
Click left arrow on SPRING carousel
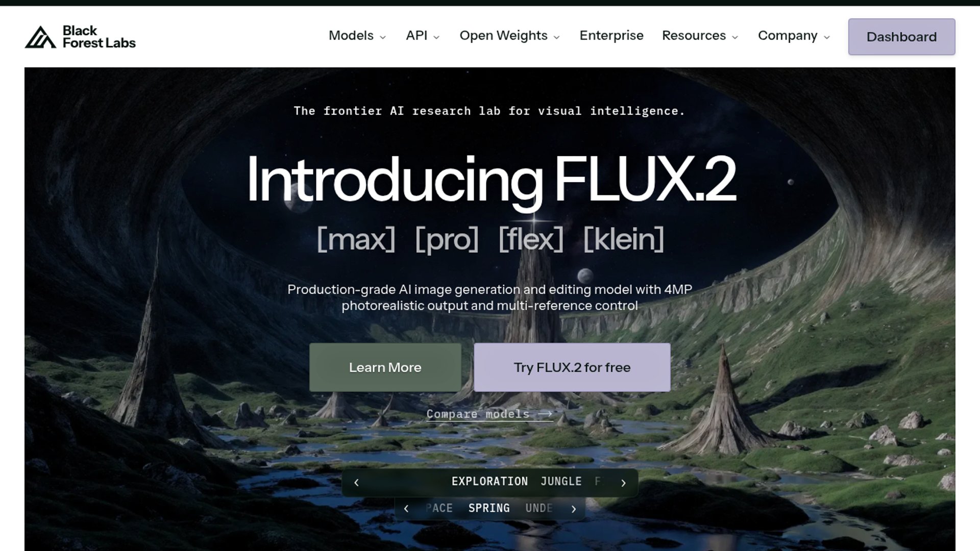pos(406,509)
